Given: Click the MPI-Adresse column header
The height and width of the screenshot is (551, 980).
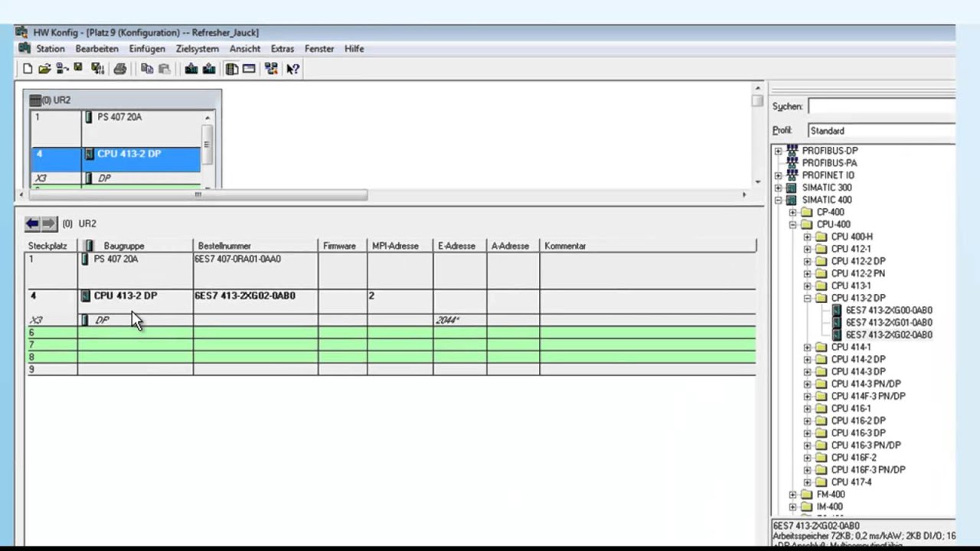Looking at the screenshot, I should tap(400, 246).
